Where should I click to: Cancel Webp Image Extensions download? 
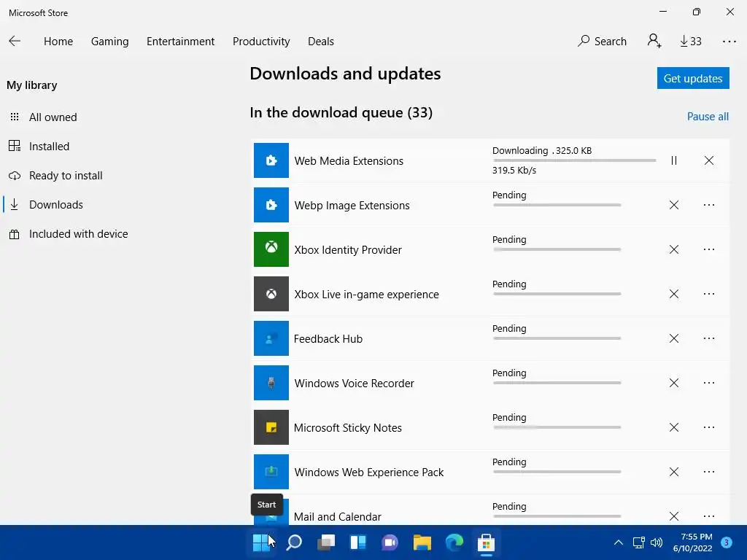pos(673,205)
